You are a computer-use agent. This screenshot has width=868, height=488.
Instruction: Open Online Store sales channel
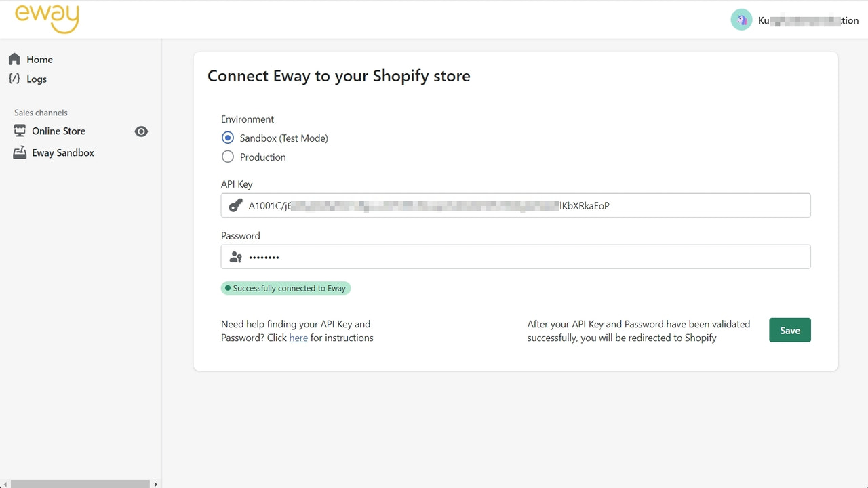tap(59, 131)
